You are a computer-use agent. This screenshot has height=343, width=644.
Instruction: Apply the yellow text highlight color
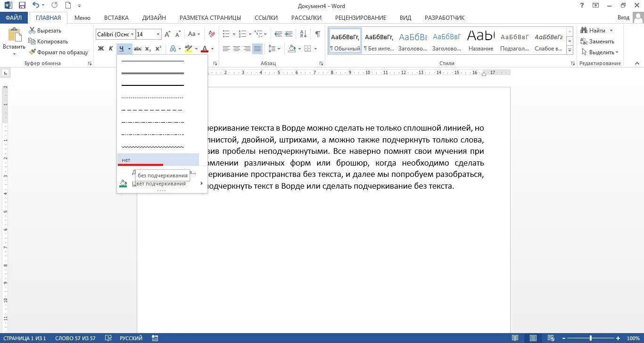coord(188,49)
